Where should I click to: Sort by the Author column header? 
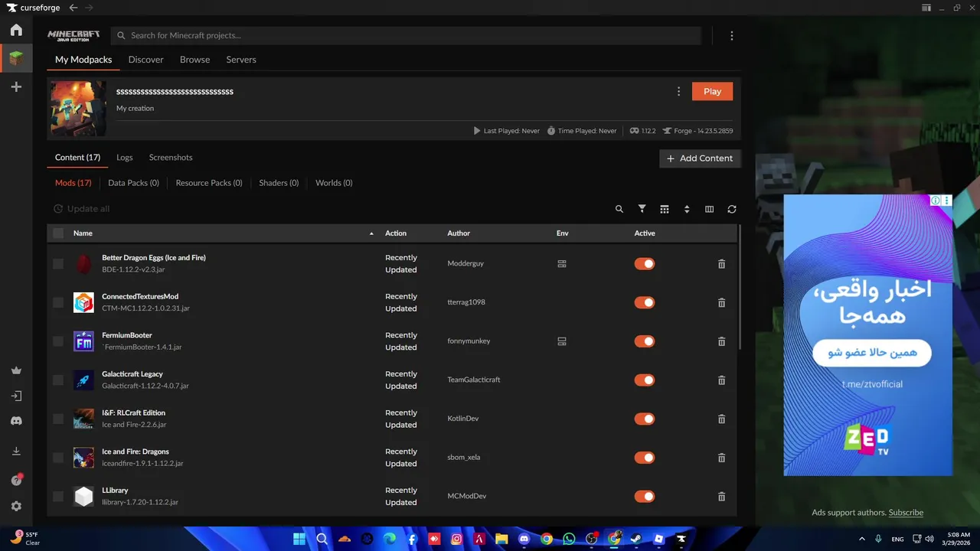click(x=459, y=233)
